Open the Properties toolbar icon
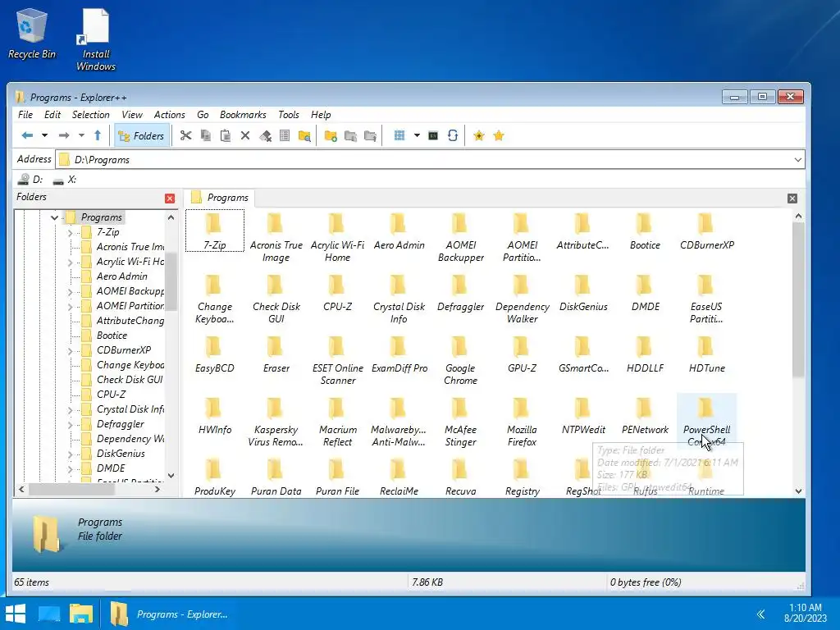This screenshot has width=840, height=630. (285, 135)
